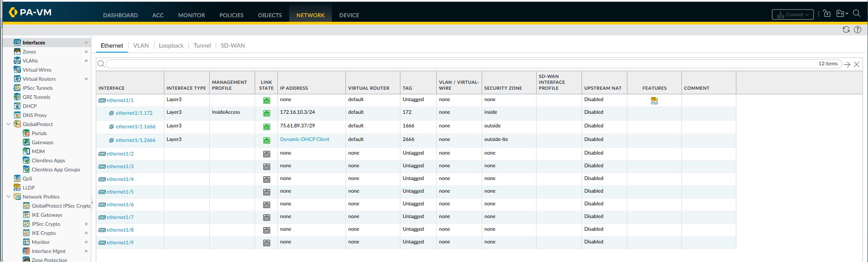Image resolution: width=868 pixels, height=262 pixels.
Task: Click green link state icon for ethernet1/1.1666
Action: [266, 127]
